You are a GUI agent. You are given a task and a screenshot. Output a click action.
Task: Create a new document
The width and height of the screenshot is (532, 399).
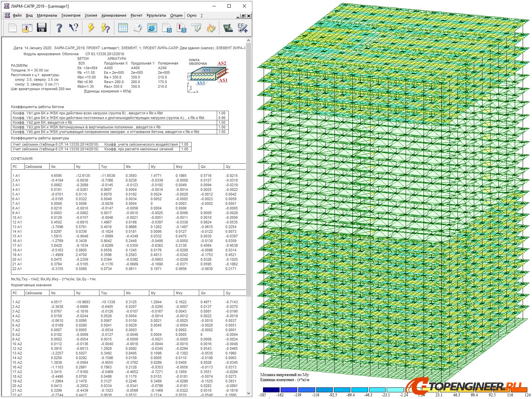point(12,28)
